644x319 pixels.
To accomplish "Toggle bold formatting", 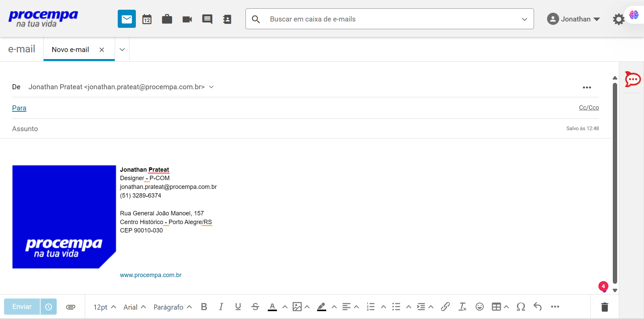I will [x=204, y=307].
